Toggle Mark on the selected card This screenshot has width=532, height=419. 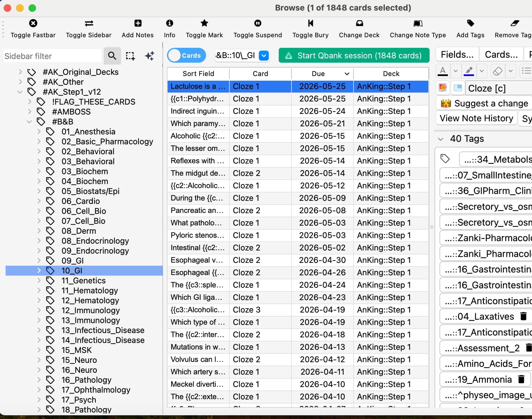[204, 23]
